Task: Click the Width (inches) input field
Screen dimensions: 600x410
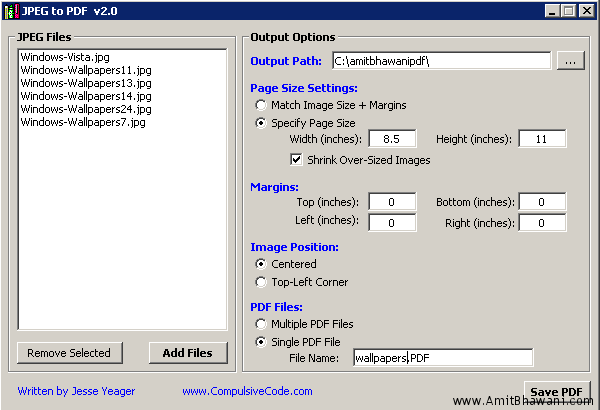Action: pos(392,139)
